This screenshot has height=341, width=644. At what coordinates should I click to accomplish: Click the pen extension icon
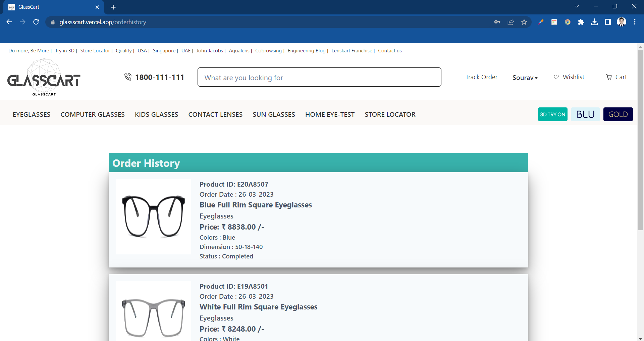pyautogui.click(x=541, y=22)
